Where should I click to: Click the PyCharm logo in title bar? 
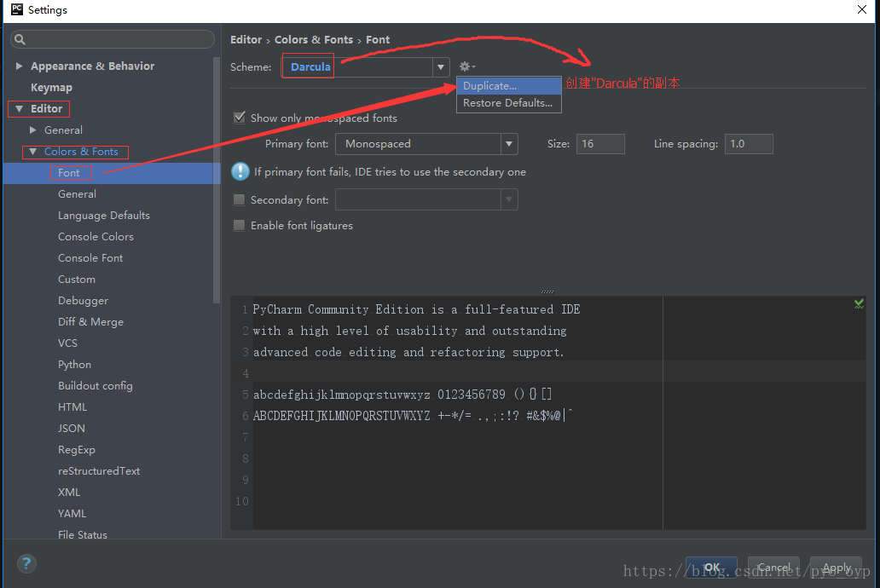(17, 9)
